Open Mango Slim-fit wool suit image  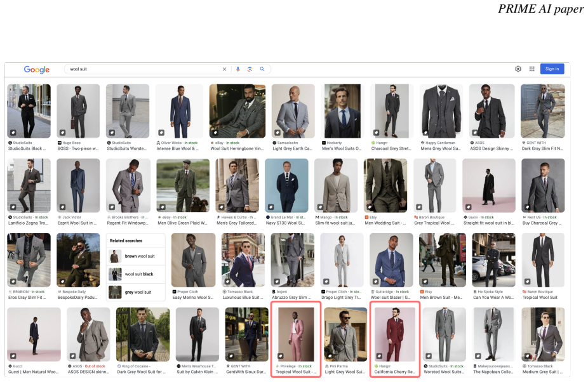pos(336,185)
